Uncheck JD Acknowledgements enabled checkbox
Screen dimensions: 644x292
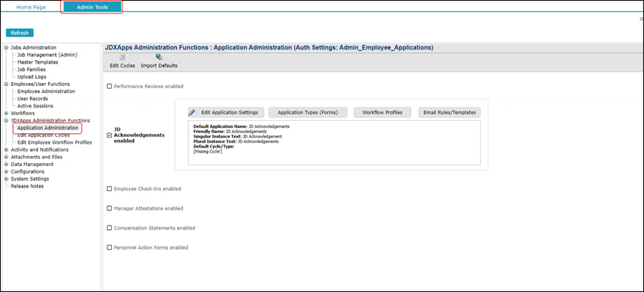(109, 135)
